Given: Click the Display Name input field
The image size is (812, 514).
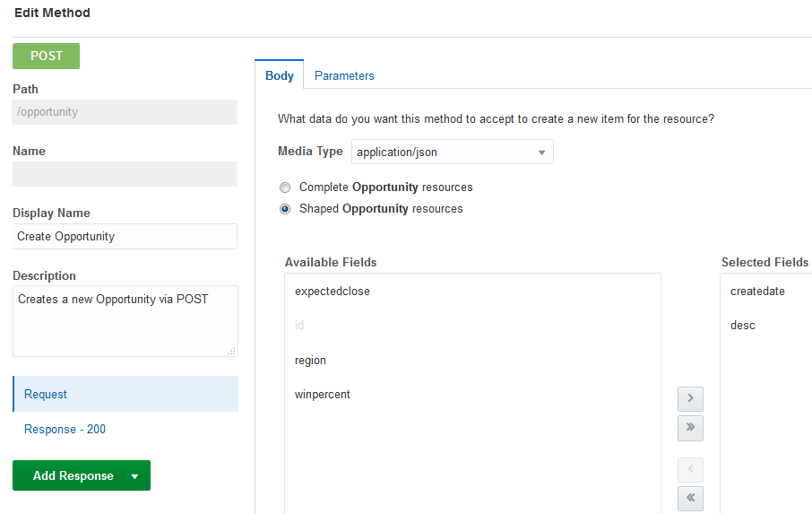Looking at the screenshot, I should click(125, 237).
